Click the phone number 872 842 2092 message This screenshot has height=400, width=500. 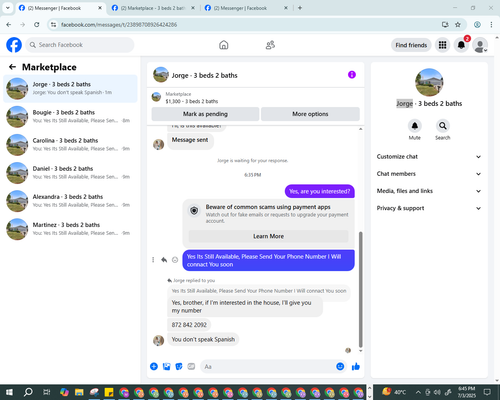click(189, 325)
